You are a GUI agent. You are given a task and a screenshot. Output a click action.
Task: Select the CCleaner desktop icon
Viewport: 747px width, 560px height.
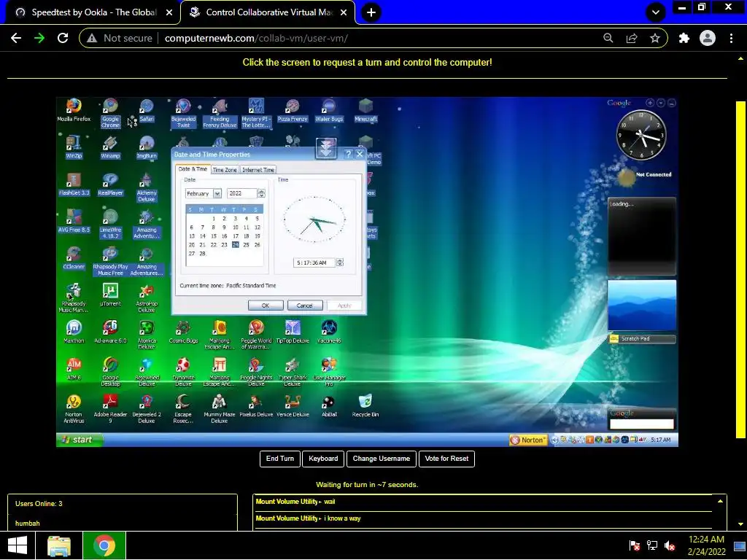pos(74,257)
